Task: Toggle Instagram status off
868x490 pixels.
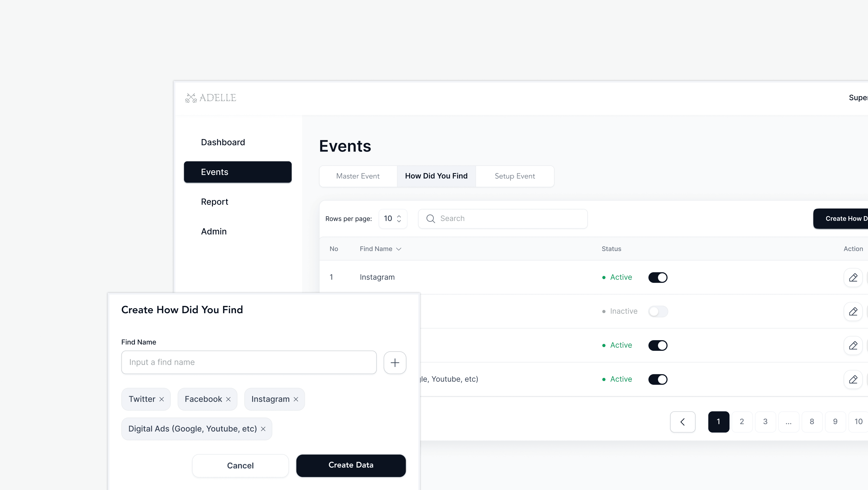Action: (658, 277)
